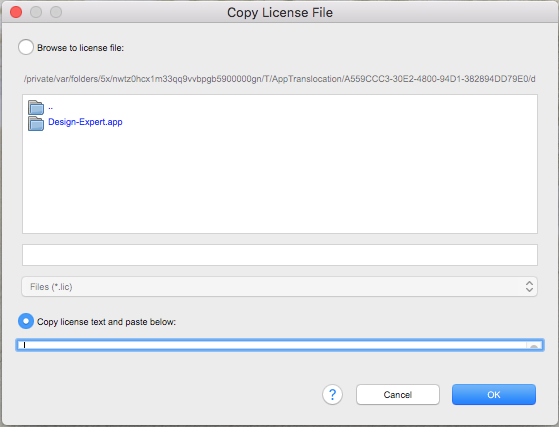The height and width of the screenshot is (427, 559).
Task: Close the Copy License File dialog
Action: 16,12
